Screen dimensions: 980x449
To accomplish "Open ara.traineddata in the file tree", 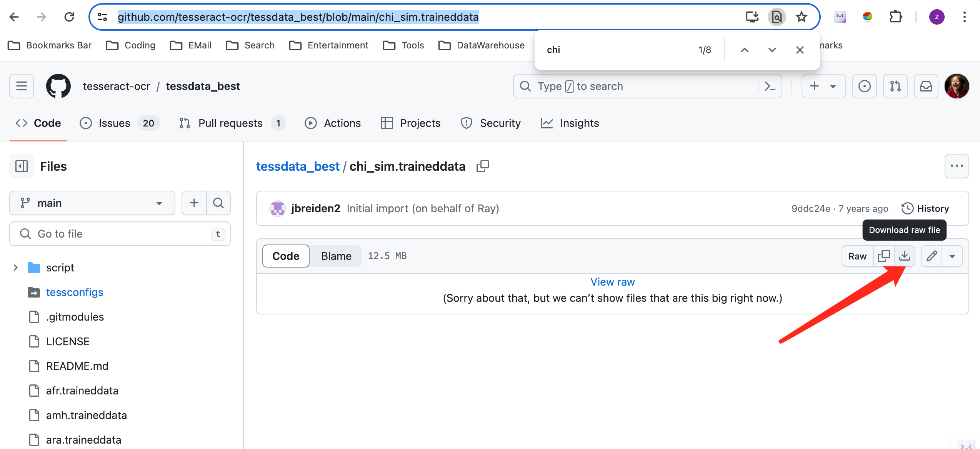I will click(x=83, y=440).
